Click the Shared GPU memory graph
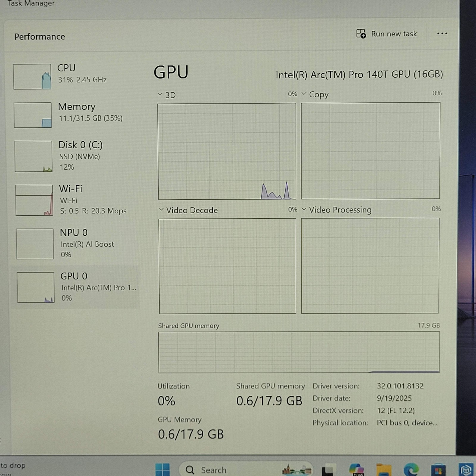Viewport: 476px width, 476px height. 299,352
